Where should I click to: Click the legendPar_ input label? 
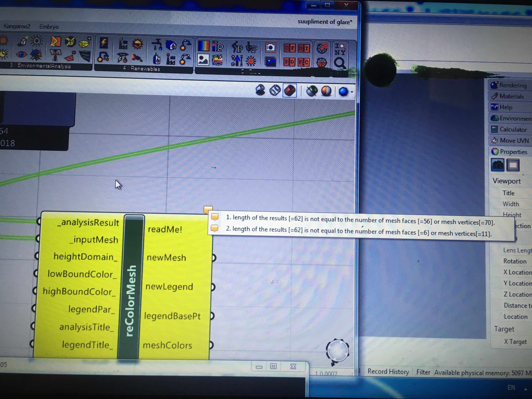[91, 309]
